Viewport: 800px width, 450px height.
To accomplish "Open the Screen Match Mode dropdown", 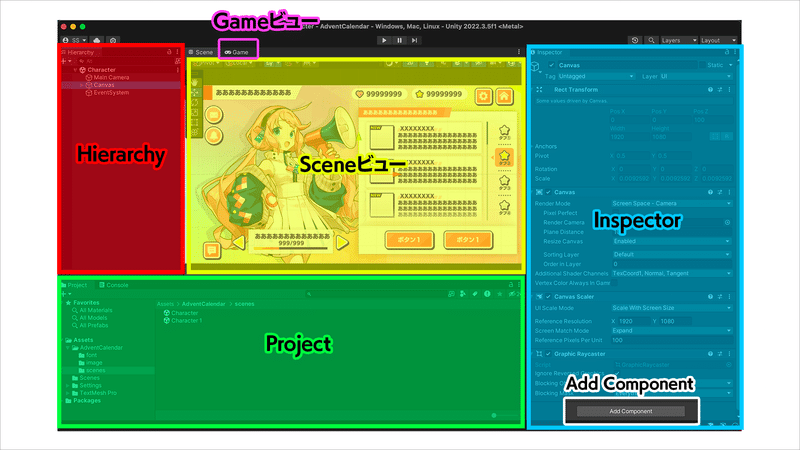I will click(671, 331).
